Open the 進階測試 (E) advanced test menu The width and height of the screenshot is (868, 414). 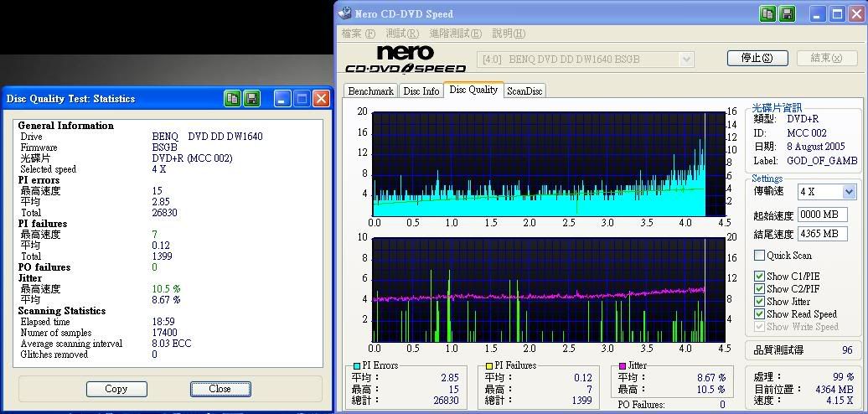[456, 34]
